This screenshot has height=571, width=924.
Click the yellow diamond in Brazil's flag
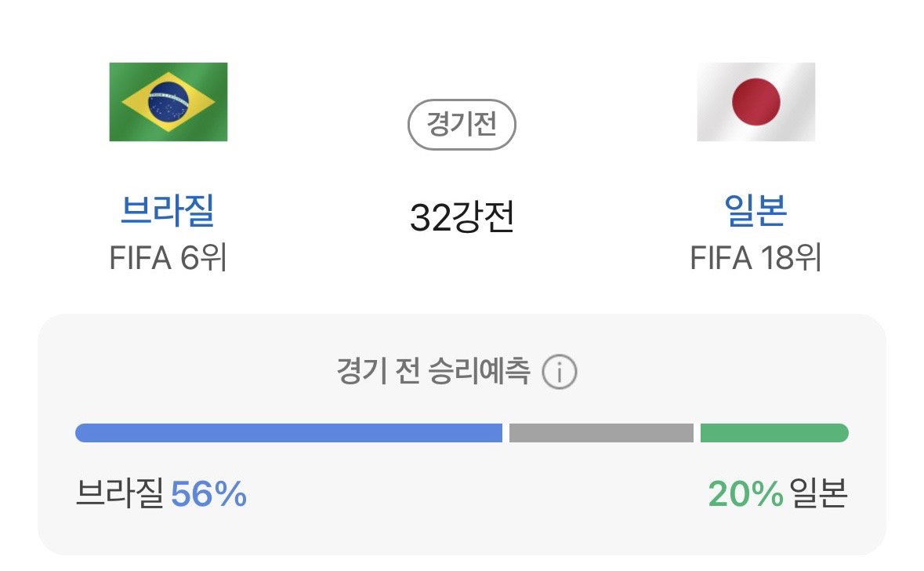point(168,101)
